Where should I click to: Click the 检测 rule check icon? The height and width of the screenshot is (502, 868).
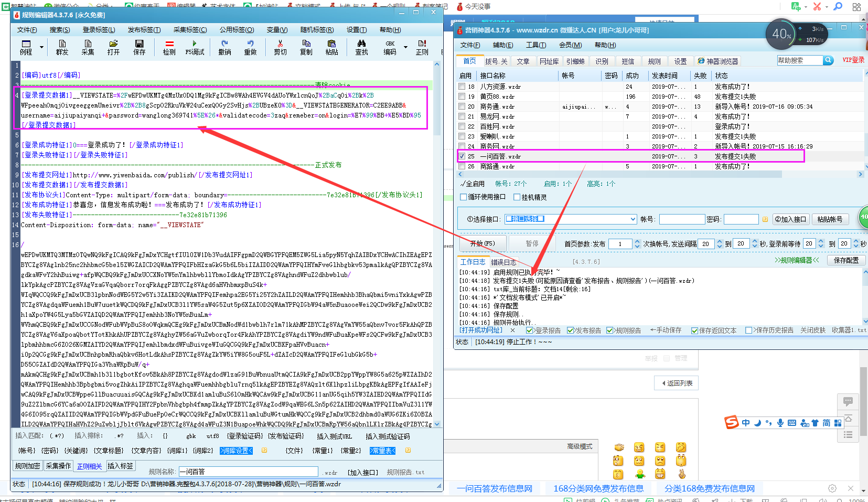168,47
